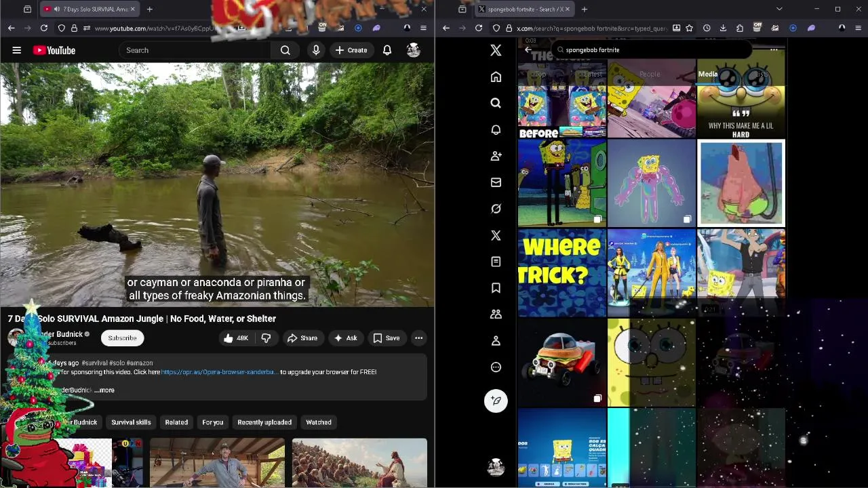Image resolution: width=868 pixels, height=488 pixels.
Task: Reload the YouTube browser page
Action: (x=44, y=28)
